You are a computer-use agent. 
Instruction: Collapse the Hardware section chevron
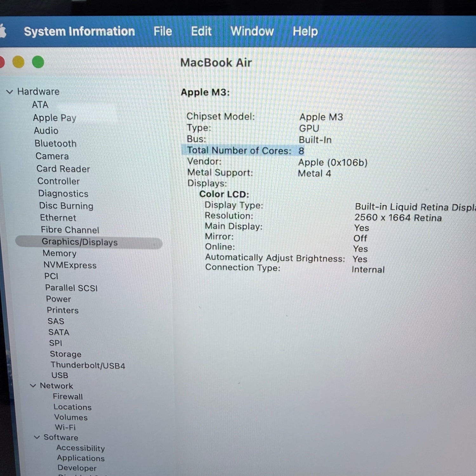pyautogui.click(x=10, y=92)
